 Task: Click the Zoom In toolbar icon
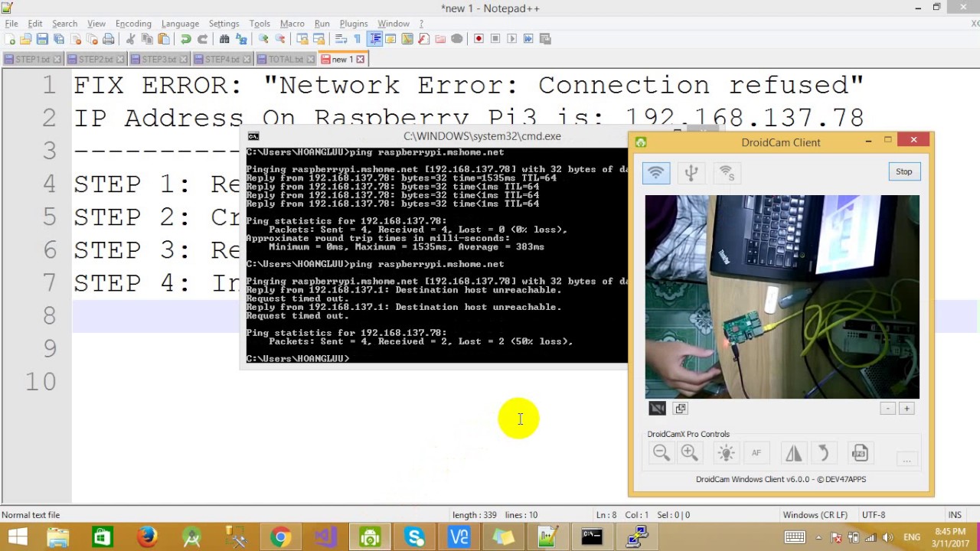pyautogui.click(x=263, y=38)
